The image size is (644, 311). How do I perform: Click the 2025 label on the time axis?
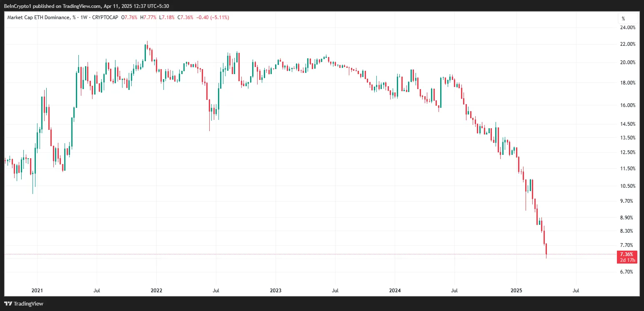click(x=516, y=290)
